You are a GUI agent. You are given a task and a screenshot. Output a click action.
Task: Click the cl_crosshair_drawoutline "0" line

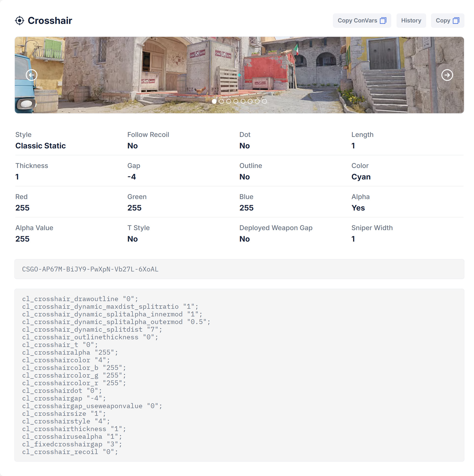pyautogui.click(x=80, y=299)
